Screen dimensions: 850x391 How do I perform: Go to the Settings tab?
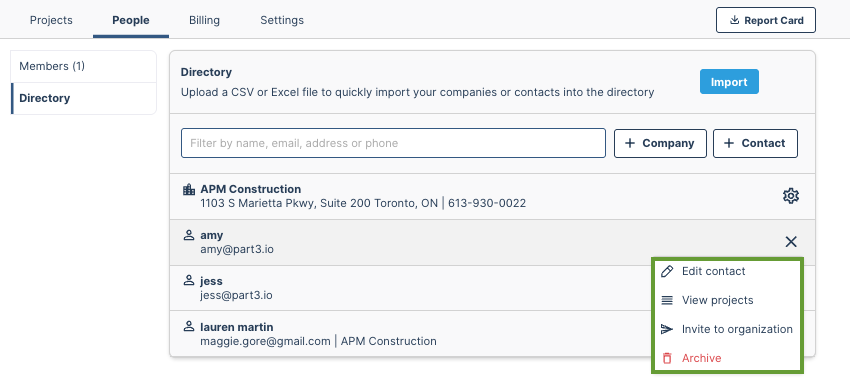(282, 20)
